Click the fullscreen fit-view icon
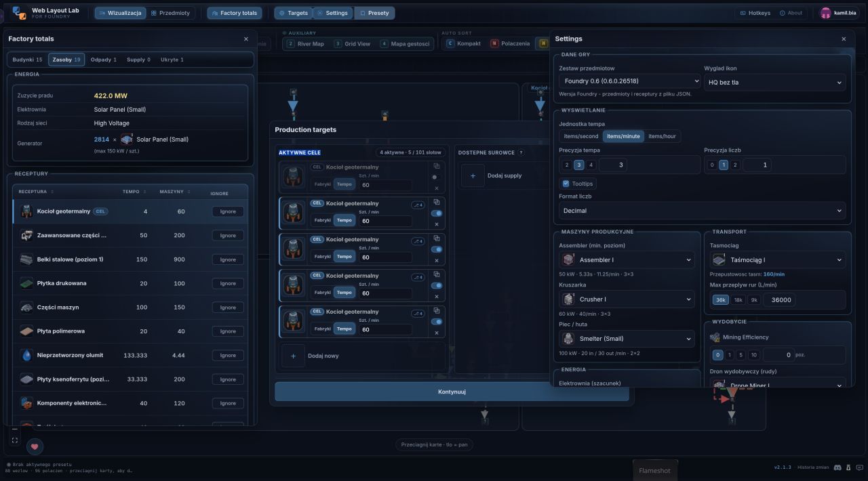The image size is (868, 481). click(15, 440)
